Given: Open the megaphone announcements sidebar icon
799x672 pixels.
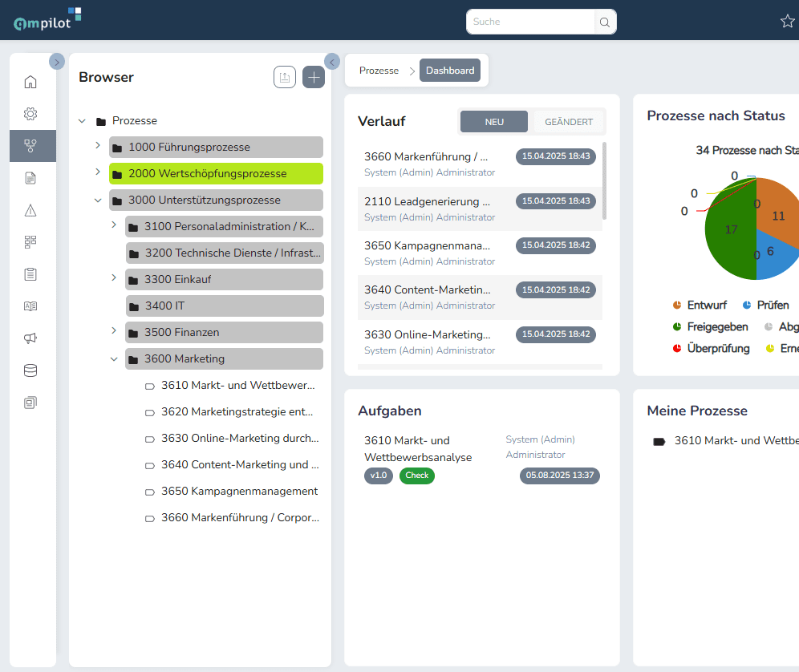Looking at the screenshot, I should tap(30, 338).
